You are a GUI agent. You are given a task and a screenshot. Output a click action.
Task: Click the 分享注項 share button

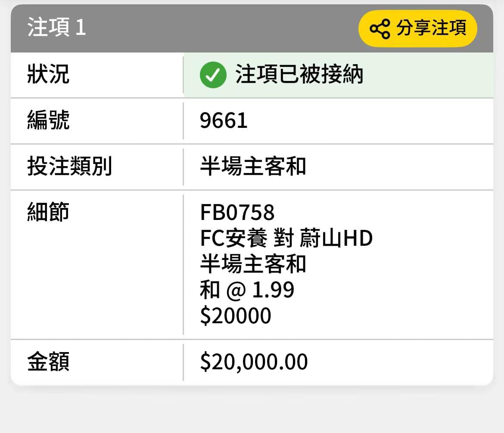(x=417, y=28)
